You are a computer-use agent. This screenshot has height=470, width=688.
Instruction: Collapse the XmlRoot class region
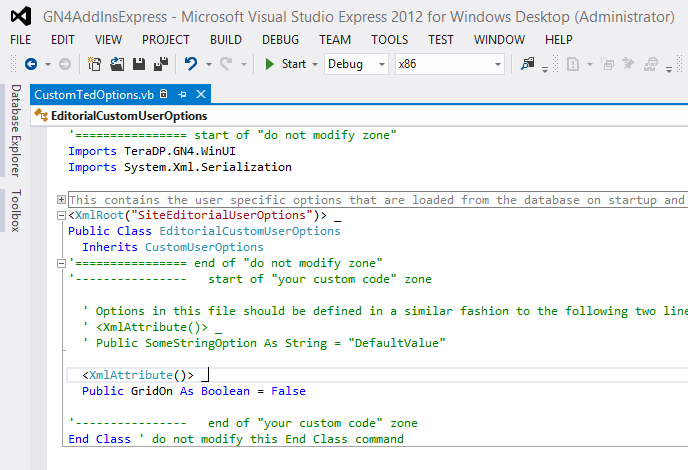click(61, 215)
